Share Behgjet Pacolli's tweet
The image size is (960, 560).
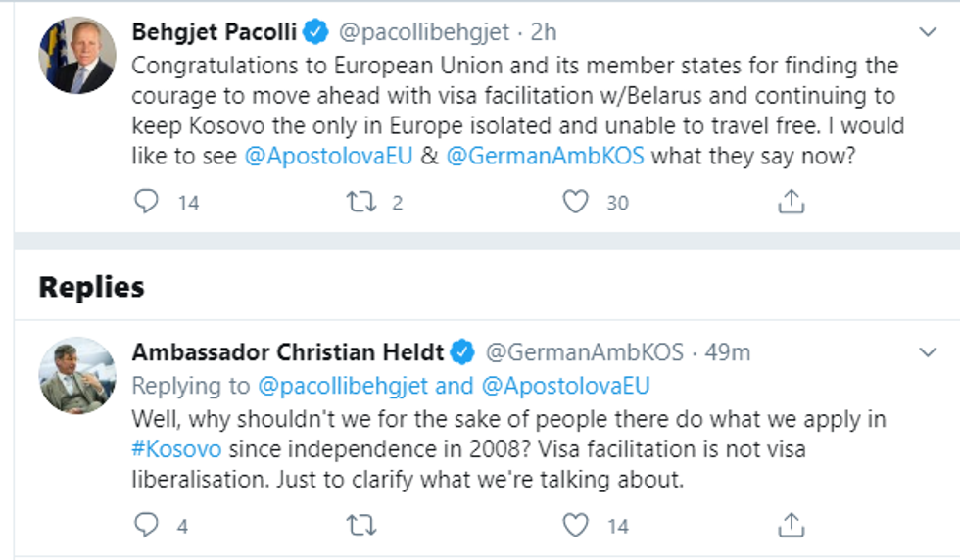click(791, 202)
